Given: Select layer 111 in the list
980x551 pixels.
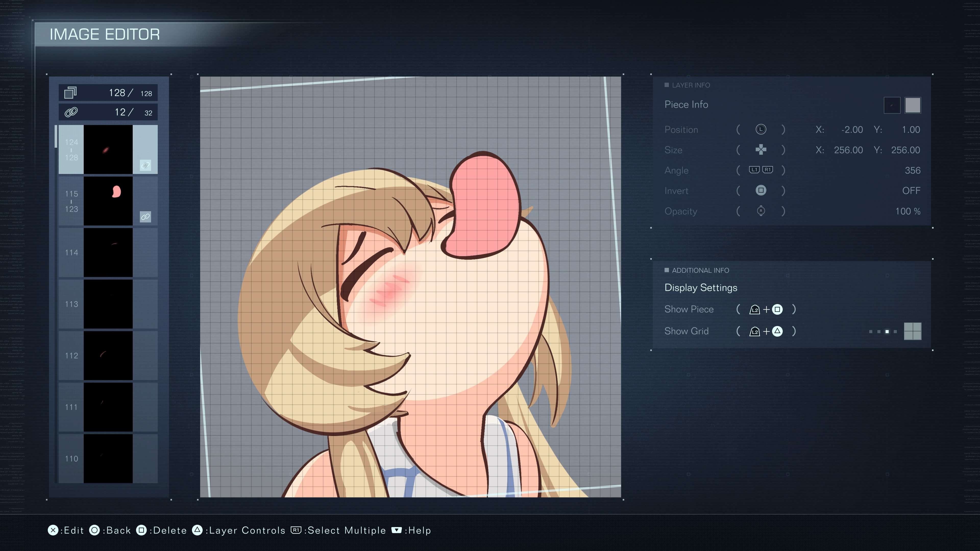Looking at the screenshot, I should 108,407.
